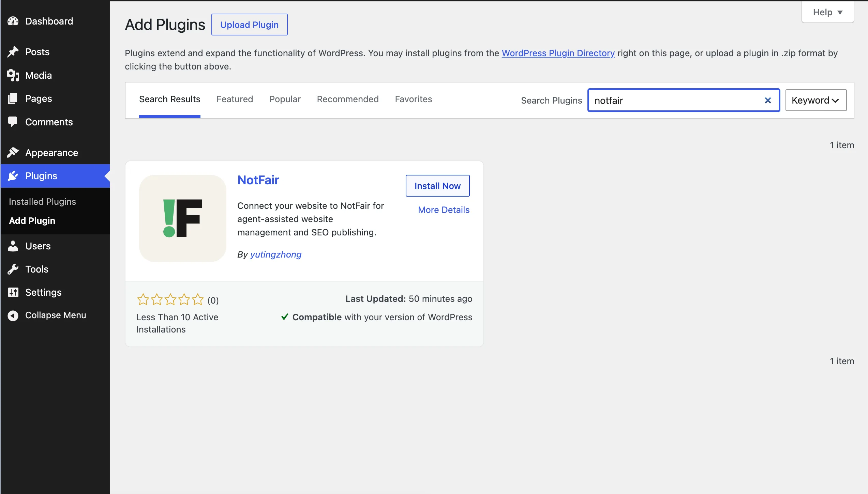Click Install Now for NotFair

437,186
